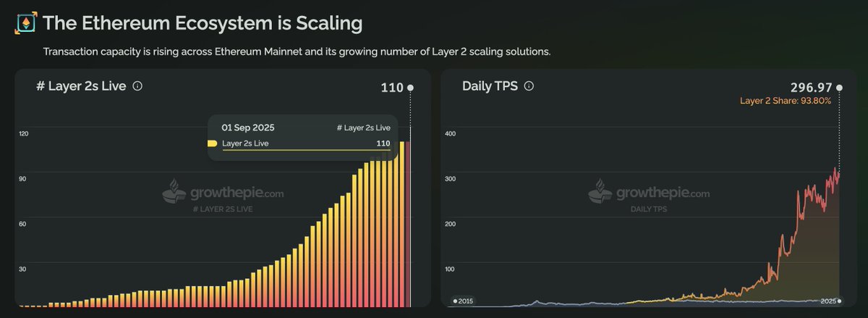Image resolution: width=868 pixels, height=318 pixels.
Task: Click the highlighted last bar in the Layer 2s chart
Action: [408, 224]
